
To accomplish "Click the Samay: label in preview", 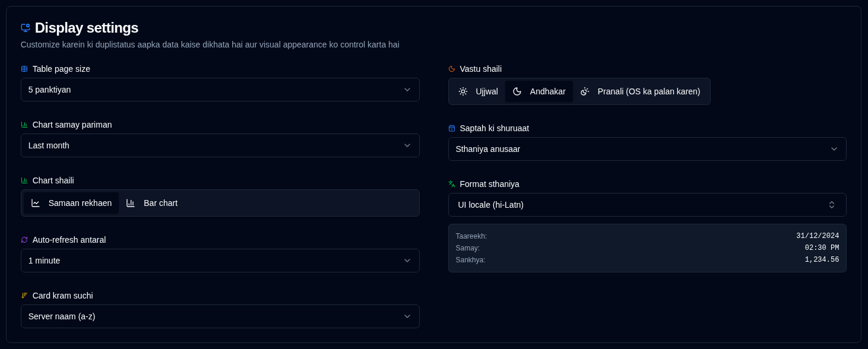I will pyautogui.click(x=468, y=248).
